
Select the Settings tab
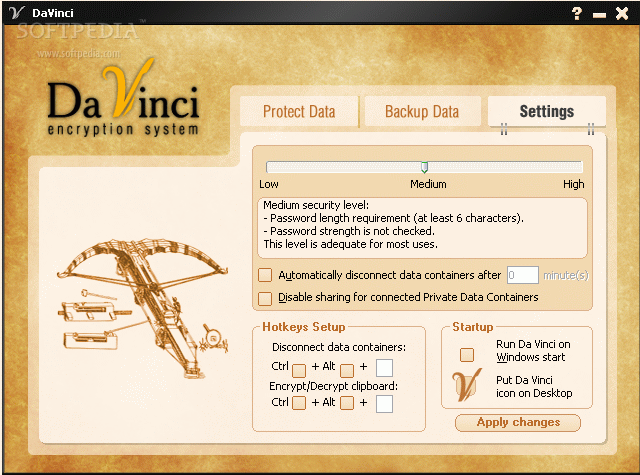(x=547, y=111)
